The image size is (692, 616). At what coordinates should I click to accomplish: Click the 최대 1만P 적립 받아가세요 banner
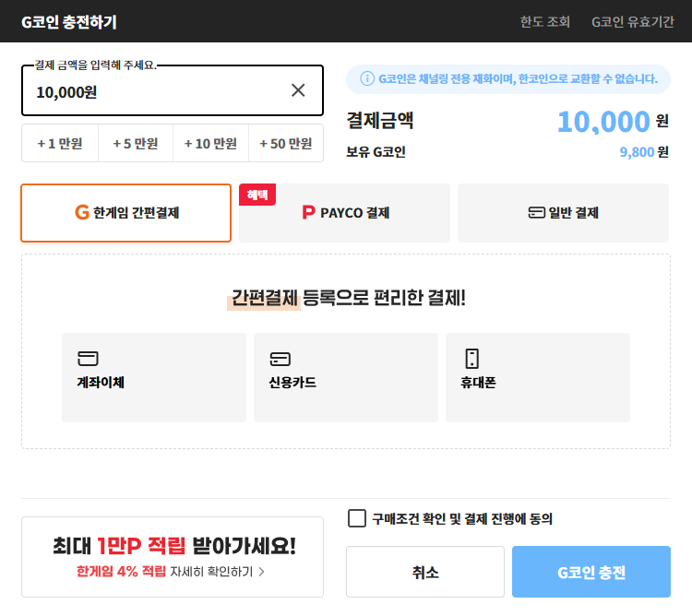click(173, 557)
